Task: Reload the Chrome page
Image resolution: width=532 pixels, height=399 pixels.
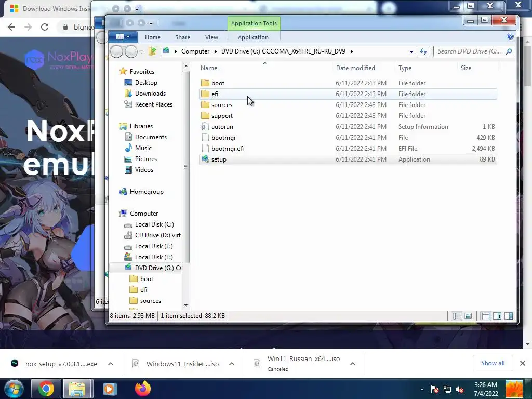Action: (45, 27)
